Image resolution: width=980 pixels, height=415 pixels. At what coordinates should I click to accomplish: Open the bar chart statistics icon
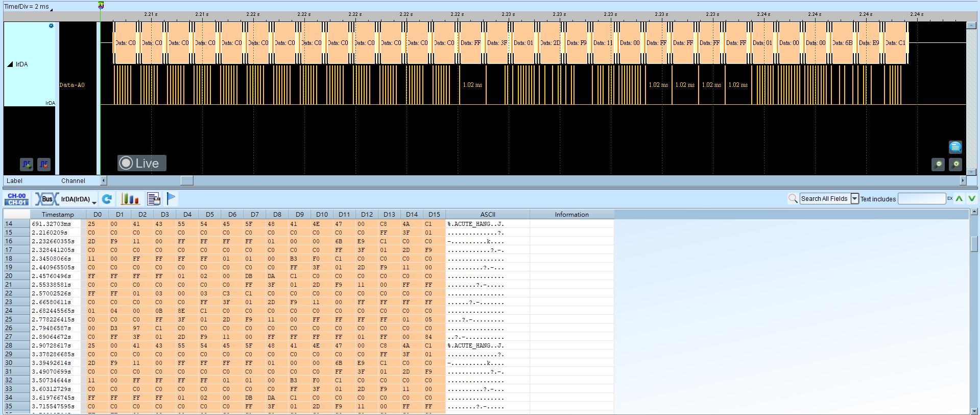click(x=130, y=199)
